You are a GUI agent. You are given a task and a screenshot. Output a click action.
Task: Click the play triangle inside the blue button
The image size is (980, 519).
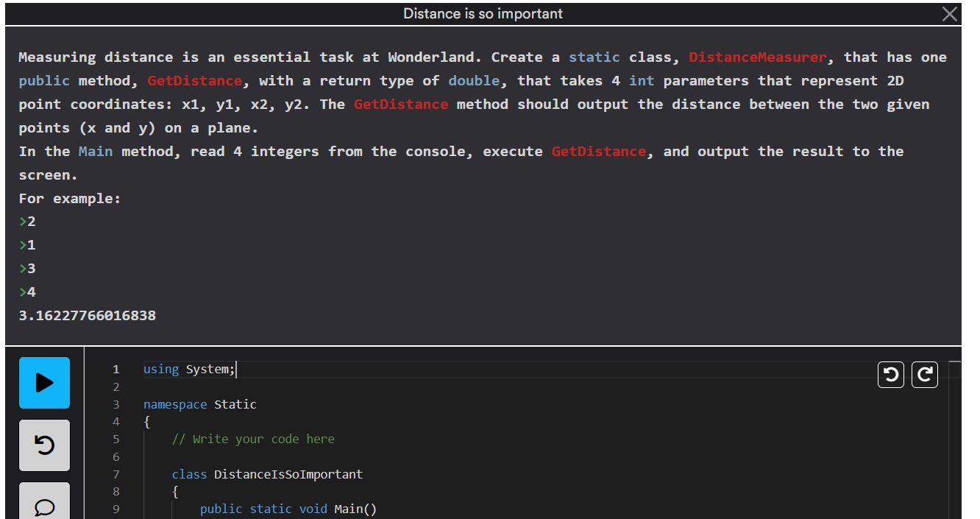(x=44, y=382)
